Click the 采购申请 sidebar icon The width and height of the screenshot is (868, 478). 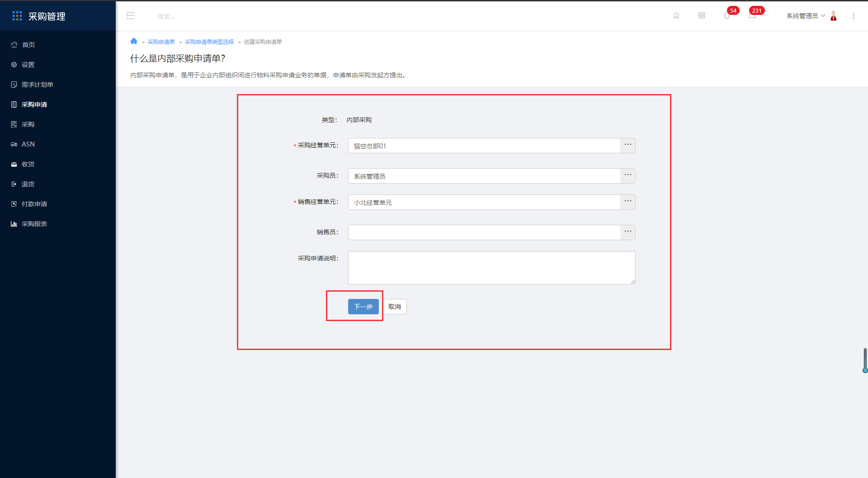[x=14, y=104]
